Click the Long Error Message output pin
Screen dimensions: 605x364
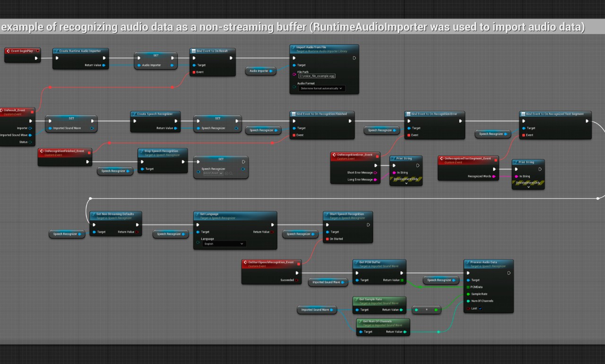(x=375, y=180)
